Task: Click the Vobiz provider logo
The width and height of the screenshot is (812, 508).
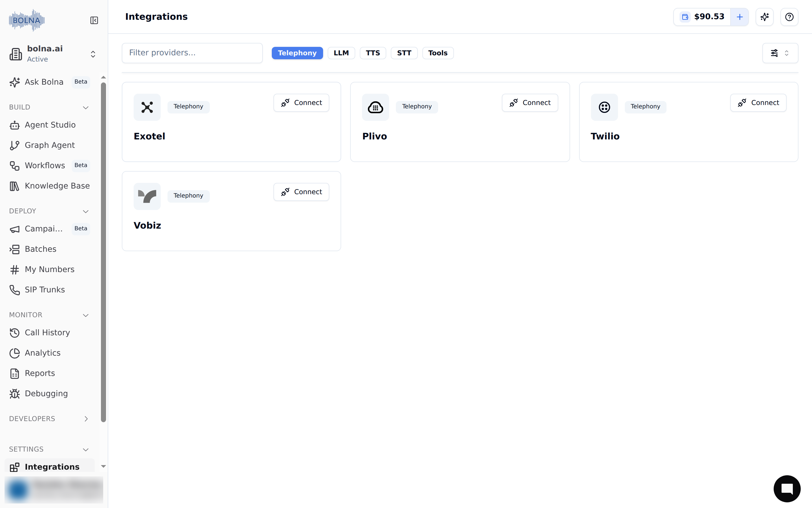Action: pyautogui.click(x=147, y=196)
